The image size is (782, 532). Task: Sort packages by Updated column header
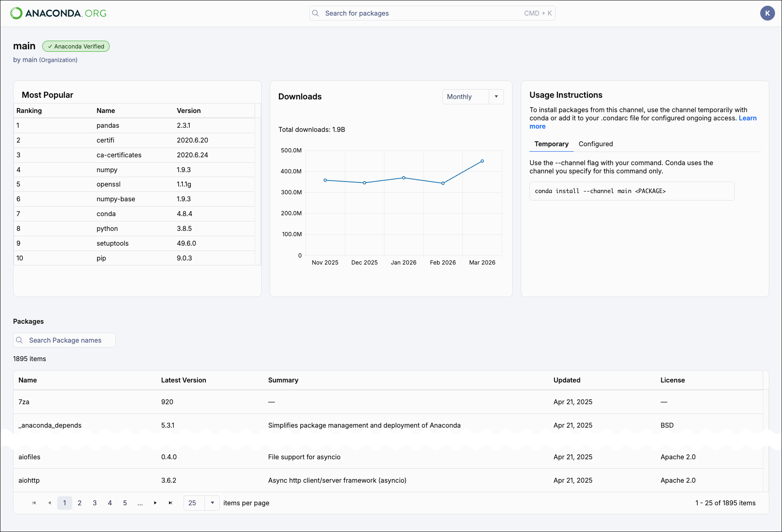[567, 380]
